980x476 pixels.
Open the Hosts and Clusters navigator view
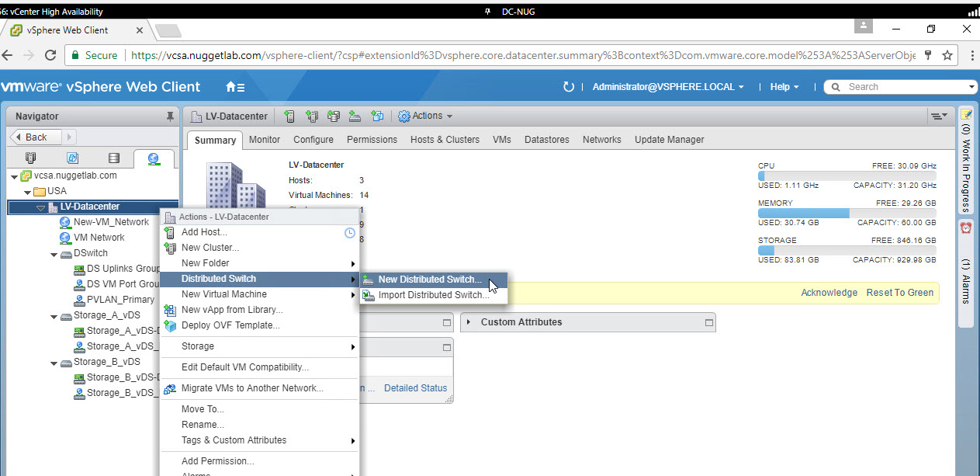tap(30, 158)
